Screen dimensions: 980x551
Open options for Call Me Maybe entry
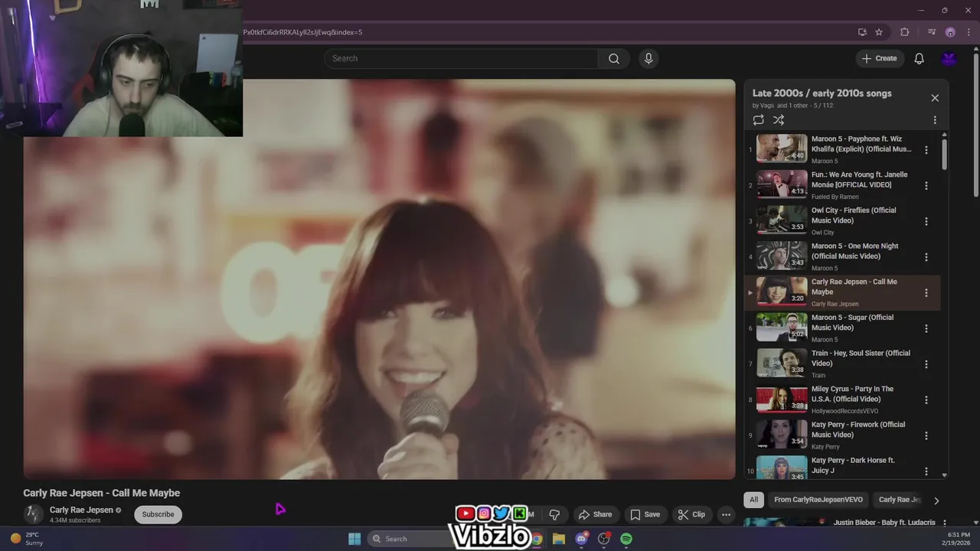(926, 292)
